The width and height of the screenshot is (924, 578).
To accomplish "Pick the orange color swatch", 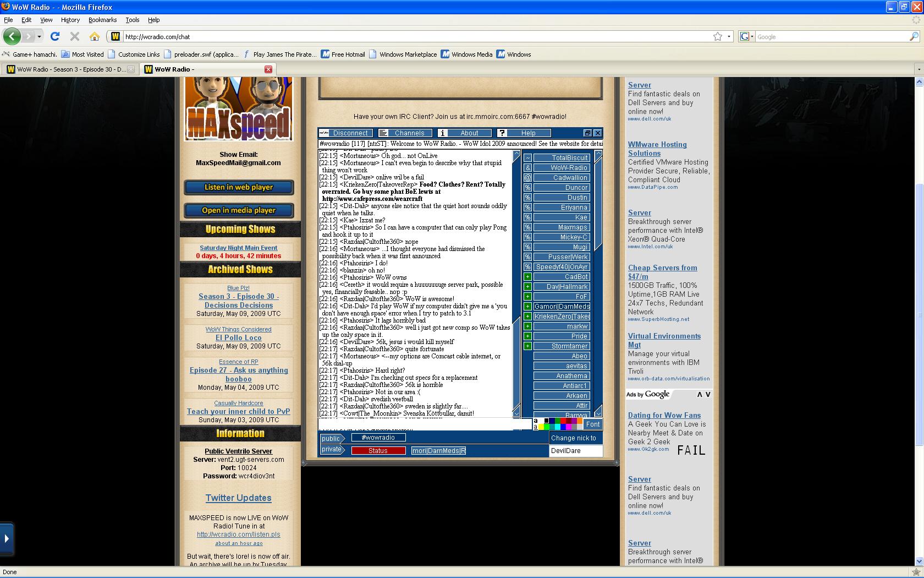I will pos(579,421).
